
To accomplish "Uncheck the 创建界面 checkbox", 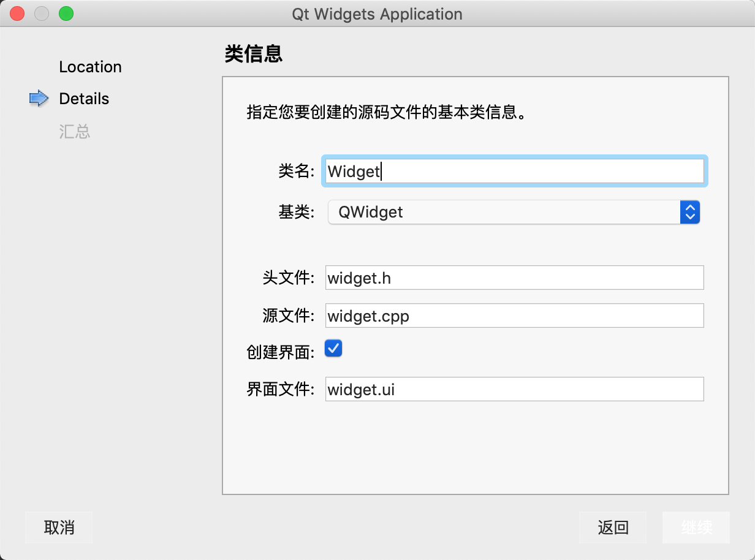I will click(333, 349).
